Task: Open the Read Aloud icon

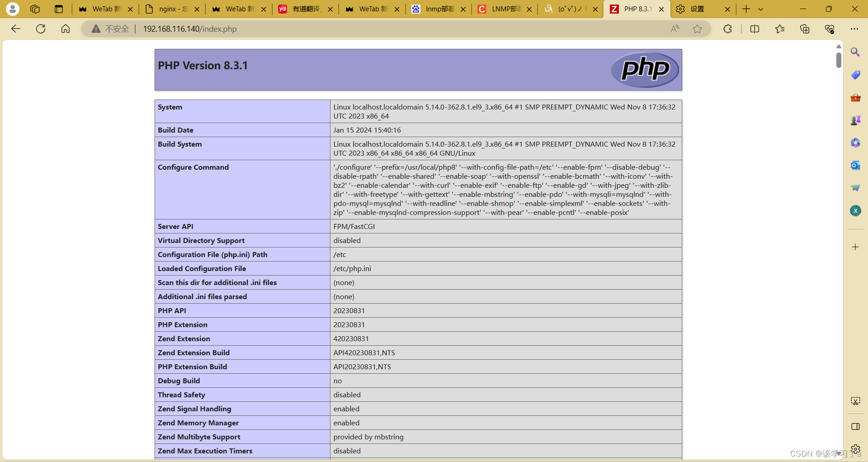Action: click(x=675, y=29)
